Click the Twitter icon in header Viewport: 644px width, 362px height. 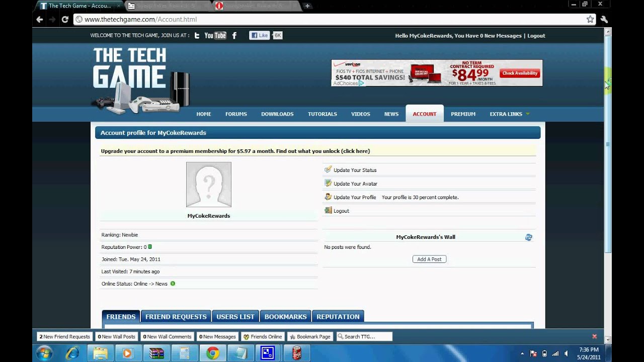(197, 36)
